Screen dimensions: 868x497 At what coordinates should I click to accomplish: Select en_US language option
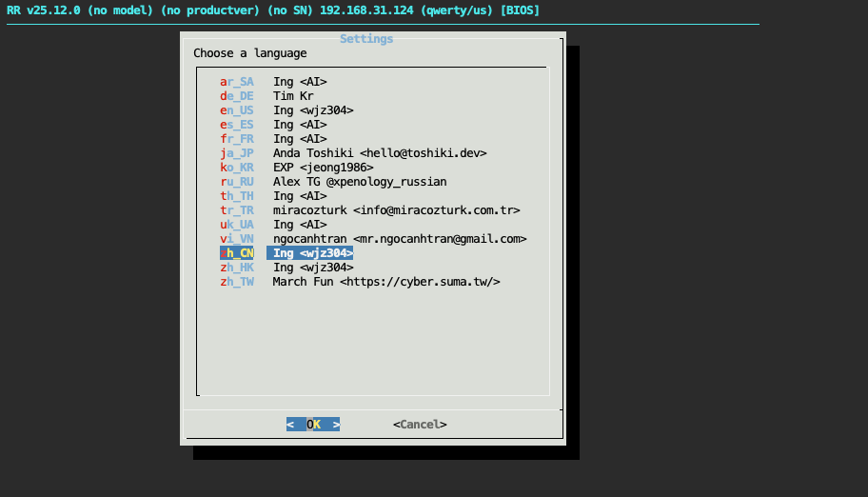[x=237, y=110]
